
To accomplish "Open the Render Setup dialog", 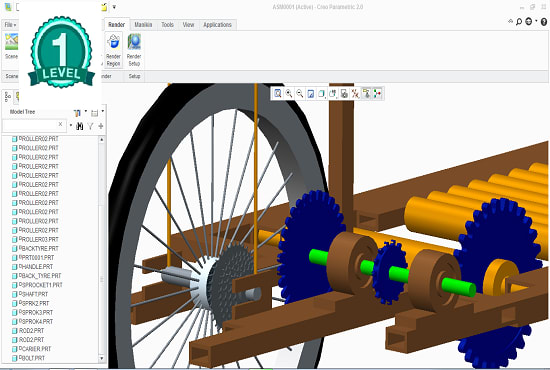I will pyautogui.click(x=134, y=50).
